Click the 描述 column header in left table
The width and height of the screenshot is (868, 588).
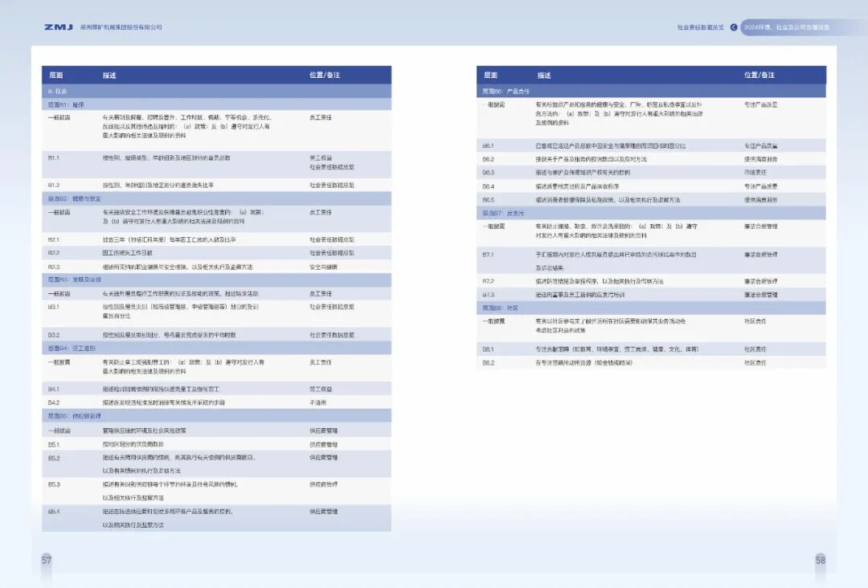pyautogui.click(x=109, y=76)
